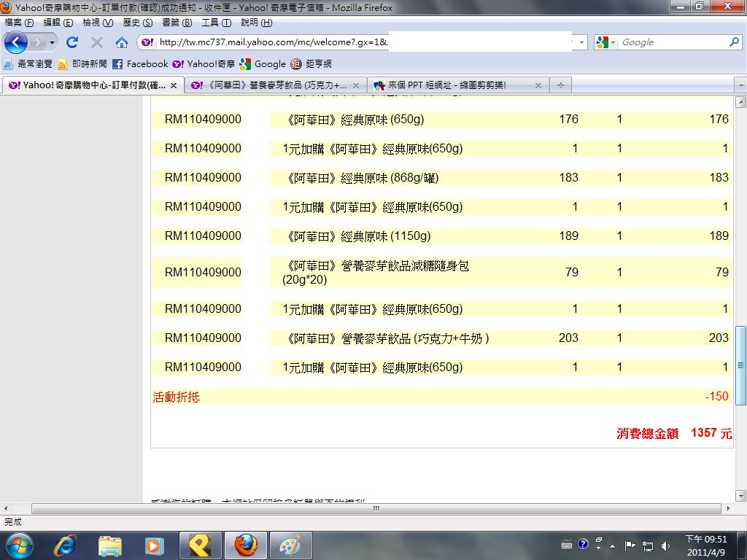
Task: Open a new tab with the plus button
Action: 561,85
